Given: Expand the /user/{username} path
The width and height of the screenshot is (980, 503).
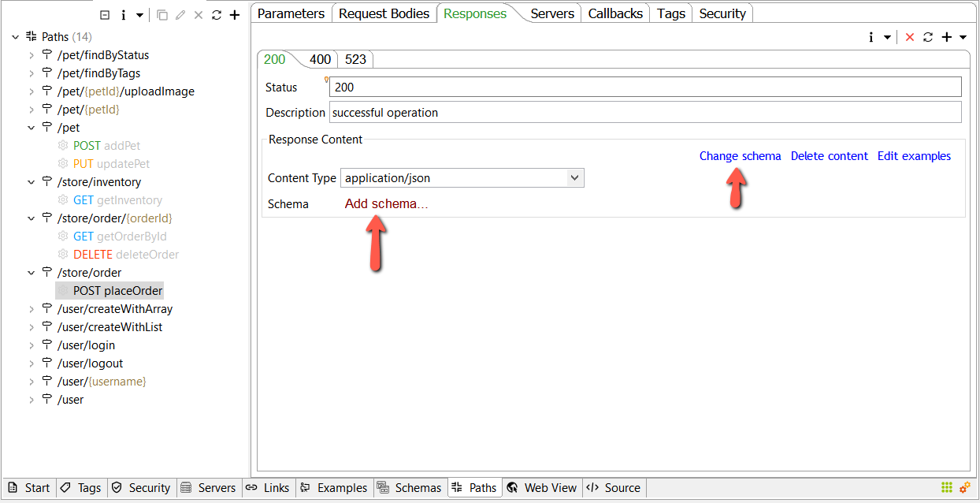Looking at the screenshot, I should pyautogui.click(x=32, y=382).
